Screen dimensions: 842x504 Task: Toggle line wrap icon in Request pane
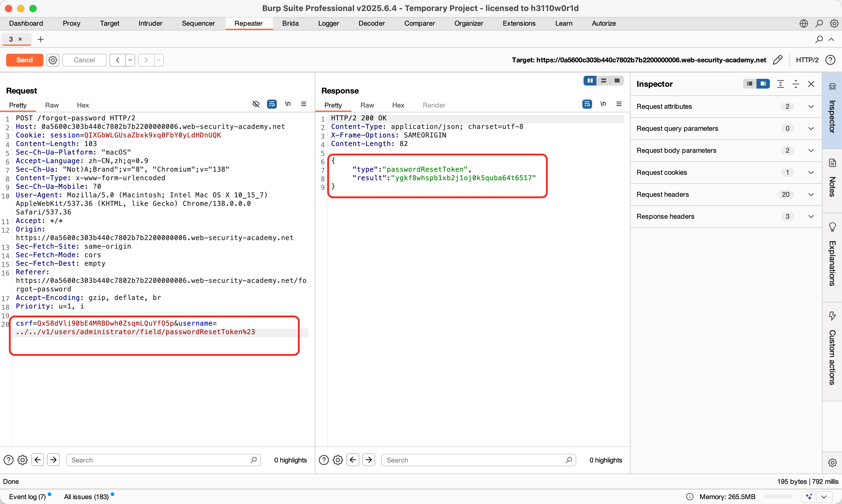pos(272,104)
